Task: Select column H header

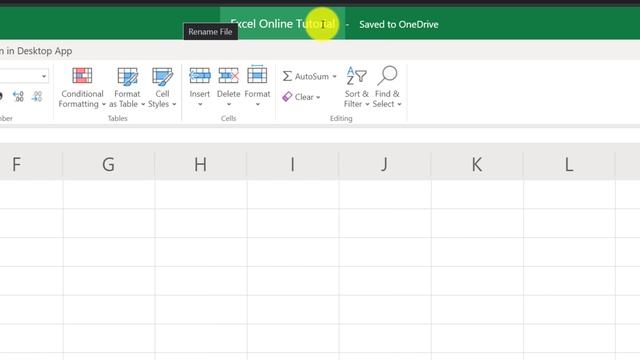Action: pos(201,164)
